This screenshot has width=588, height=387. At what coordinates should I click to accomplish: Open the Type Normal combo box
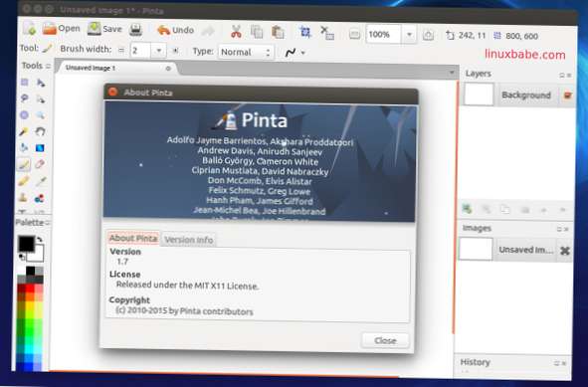coord(246,52)
